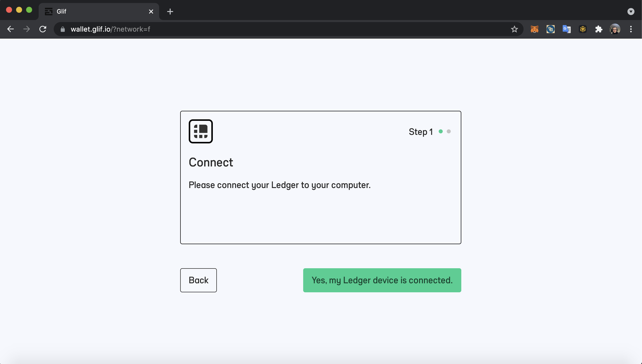The image size is (642, 364).
Task: Open the Chrome profile avatar
Action: (x=615, y=29)
